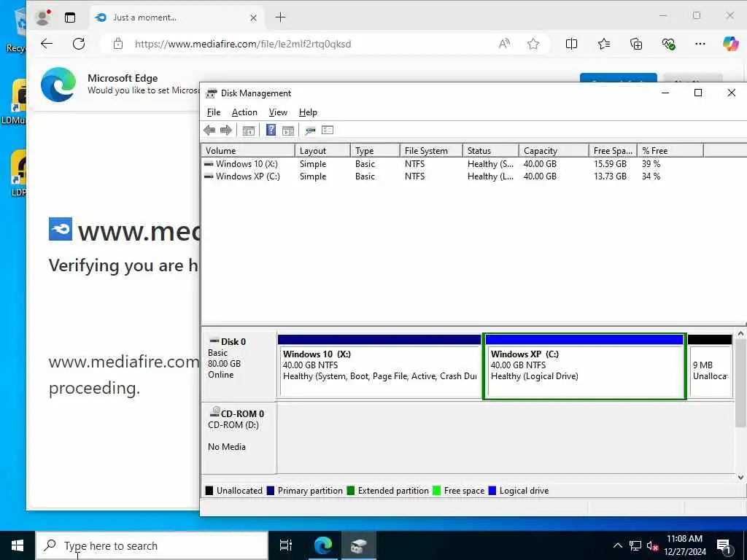747x560 pixels.
Task: Click the 15.59 GB free space cell
Action: [610, 164]
